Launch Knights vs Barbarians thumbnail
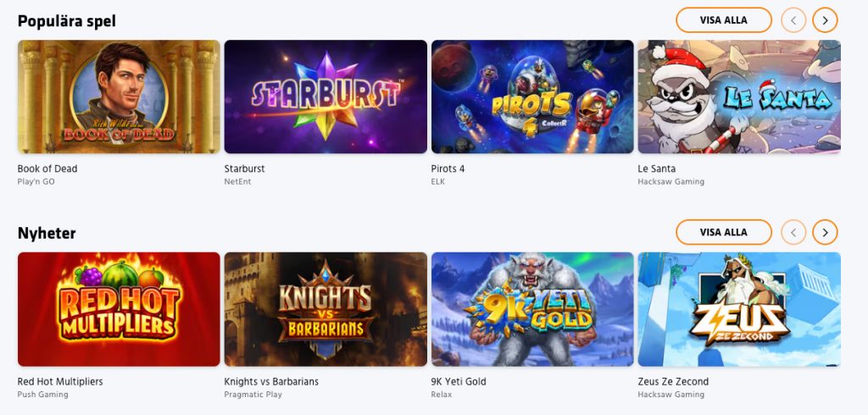 click(325, 309)
